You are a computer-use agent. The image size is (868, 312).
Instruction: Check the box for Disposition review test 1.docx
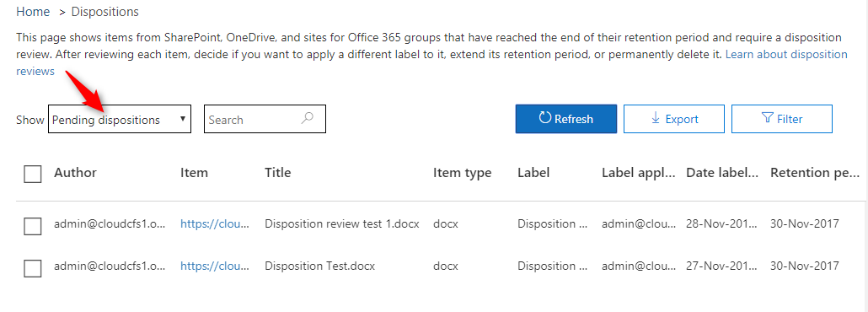pyautogui.click(x=33, y=226)
